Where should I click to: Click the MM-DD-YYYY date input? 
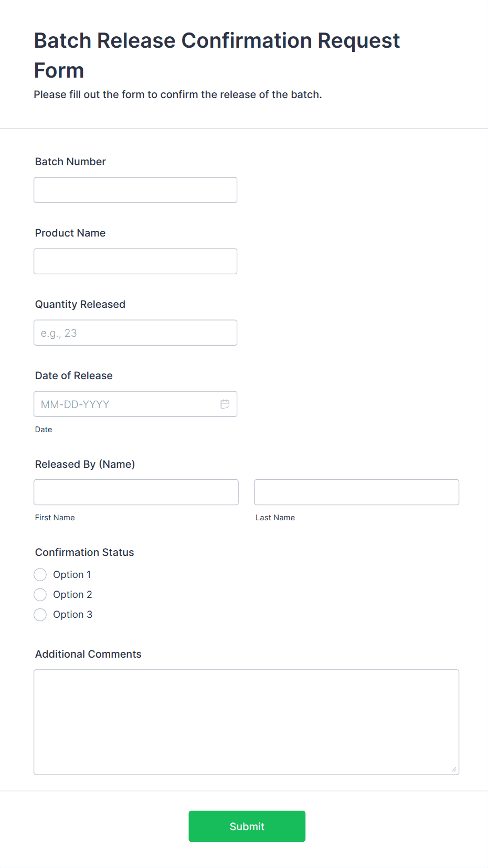tap(126, 404)
